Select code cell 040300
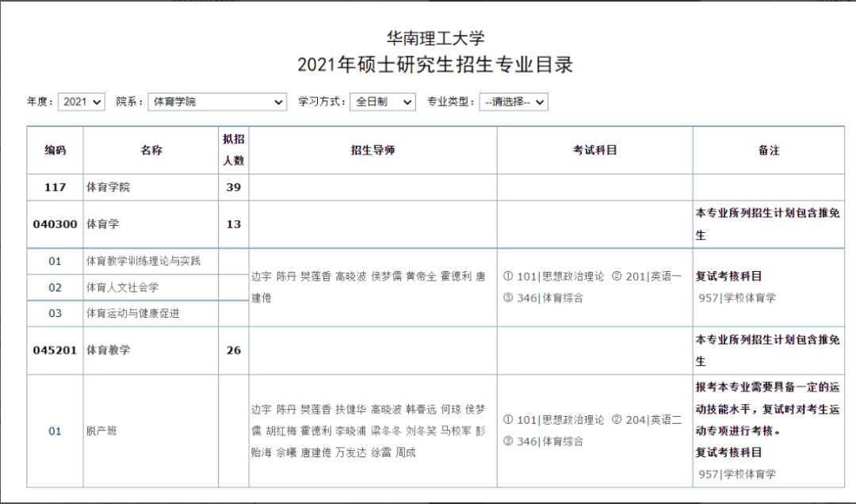 (55, 224)
